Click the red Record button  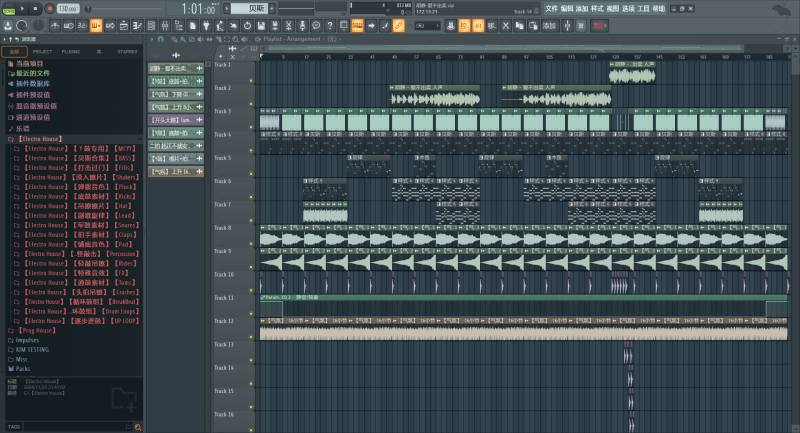(49, 8)
